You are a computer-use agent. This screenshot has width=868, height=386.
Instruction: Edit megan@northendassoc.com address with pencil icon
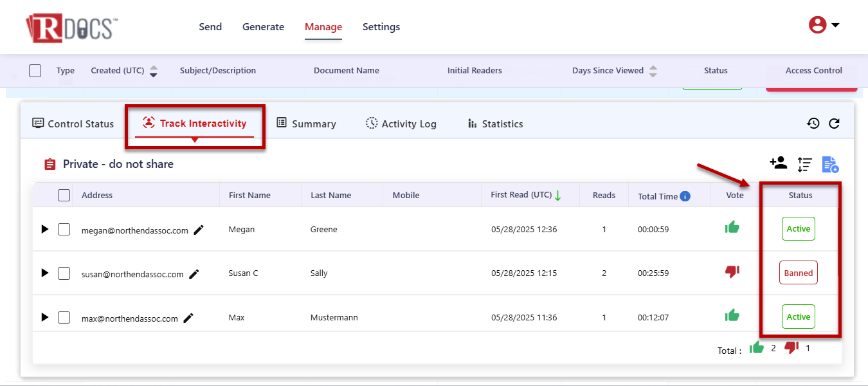pyautogui.click(x=199, y=230)
